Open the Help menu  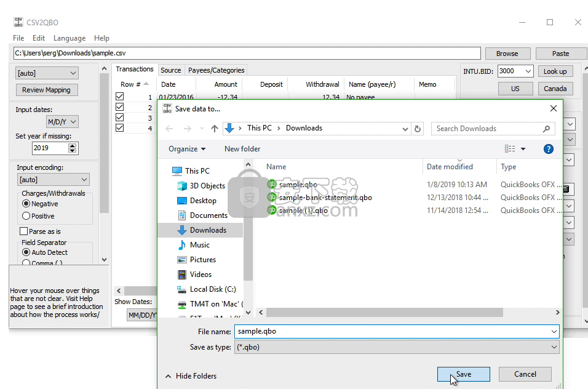point(101,38)
